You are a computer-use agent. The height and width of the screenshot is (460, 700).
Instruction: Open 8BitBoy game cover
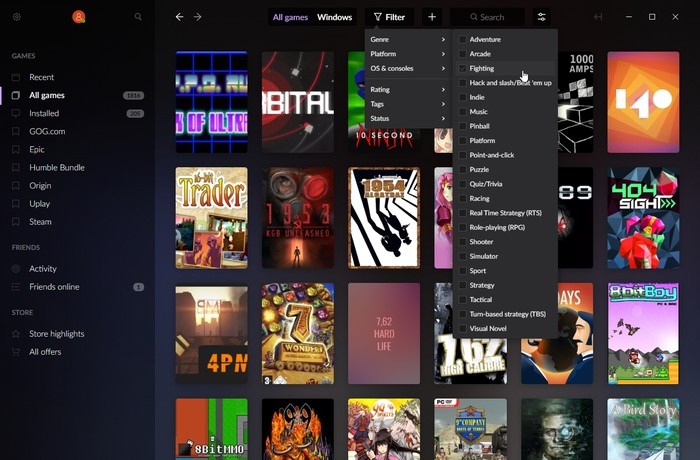pyautogui.click(x=643, y=334)
